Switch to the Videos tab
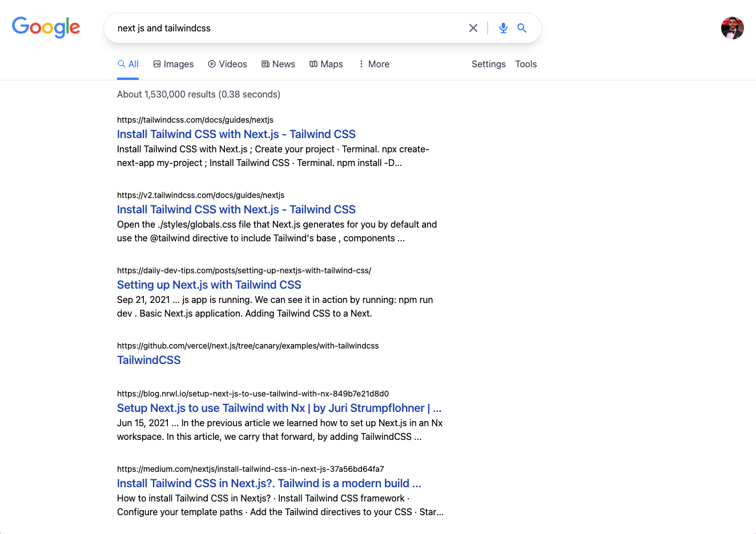Viewport: 756px width, 534px height. (x=227, y=64)
